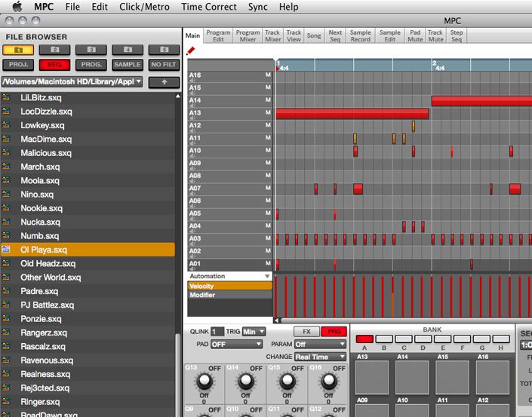Turn the Q15 Q-Link knob
The image size is (532, 417).
pos(287,380)
